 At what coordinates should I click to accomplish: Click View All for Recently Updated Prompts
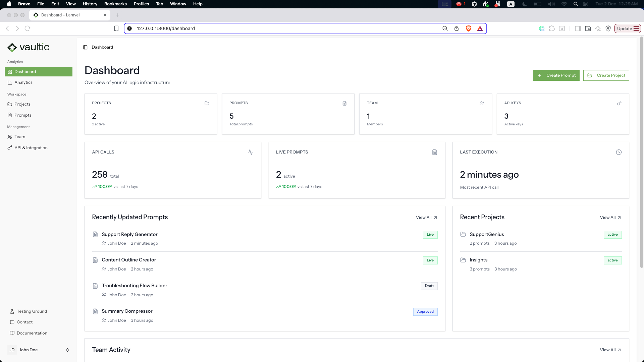pyautogui.click(x=426, y=218)
